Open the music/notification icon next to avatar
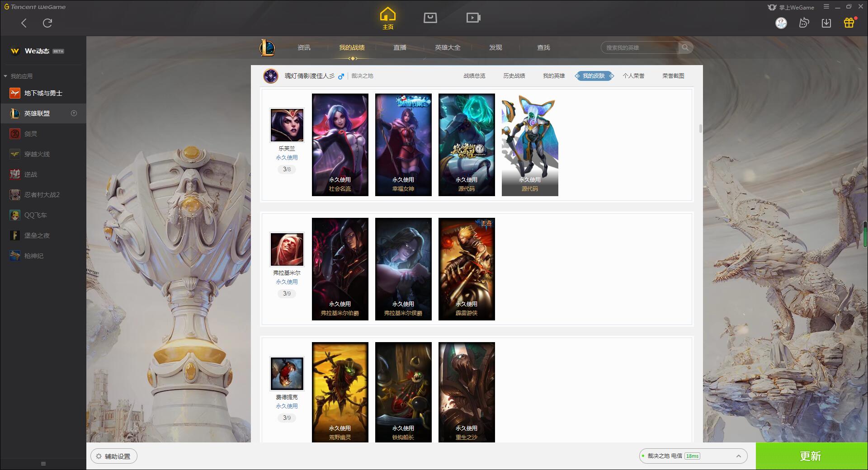This screenshot has height=470, width=868. [x=804, y=23]
